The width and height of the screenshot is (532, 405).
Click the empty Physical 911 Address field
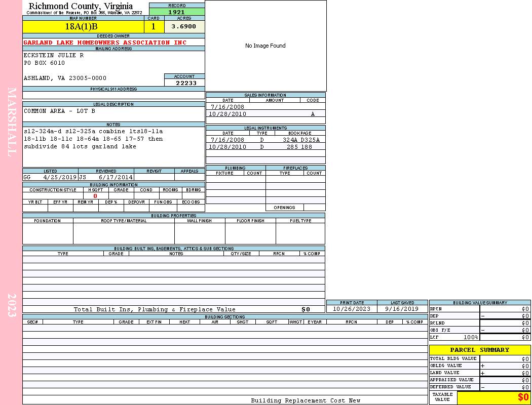[x=113, y=95]
